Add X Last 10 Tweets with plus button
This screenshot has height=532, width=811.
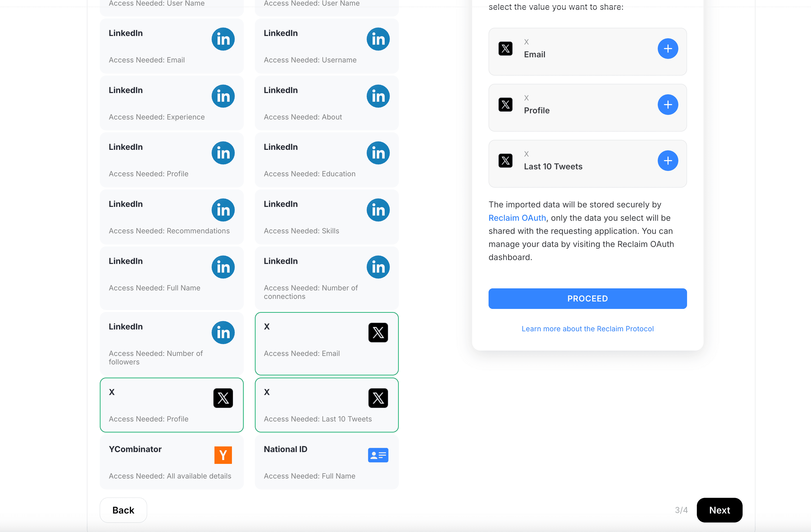(668, 161)
